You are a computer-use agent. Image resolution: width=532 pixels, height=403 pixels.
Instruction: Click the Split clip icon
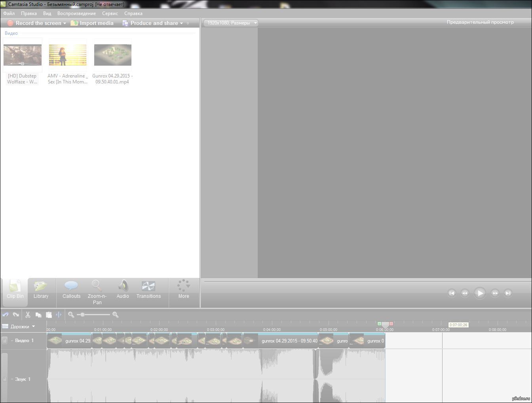(x=59, y=315)
